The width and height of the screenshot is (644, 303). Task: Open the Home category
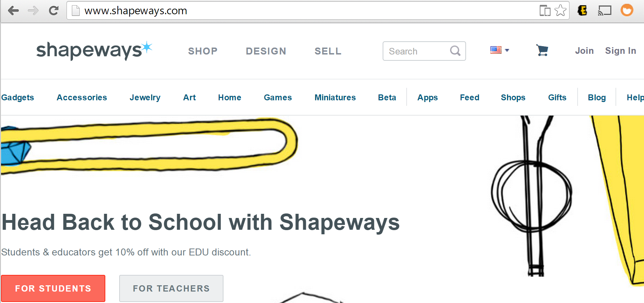click(x=230, y=98)
